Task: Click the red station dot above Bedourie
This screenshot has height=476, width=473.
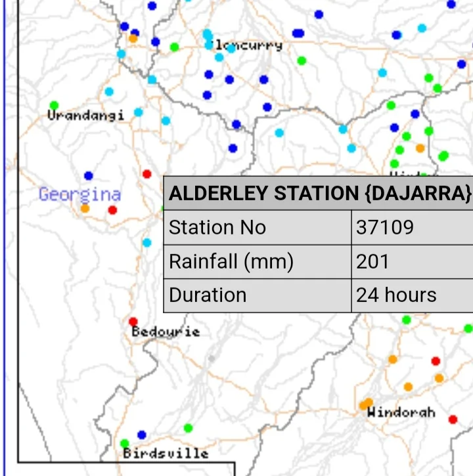Action: (x=133, y=322)
